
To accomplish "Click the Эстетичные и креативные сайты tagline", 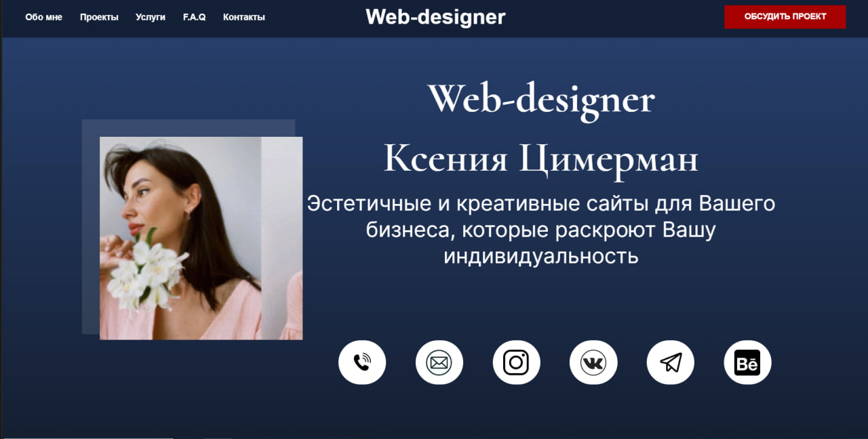I will [540, 230].
